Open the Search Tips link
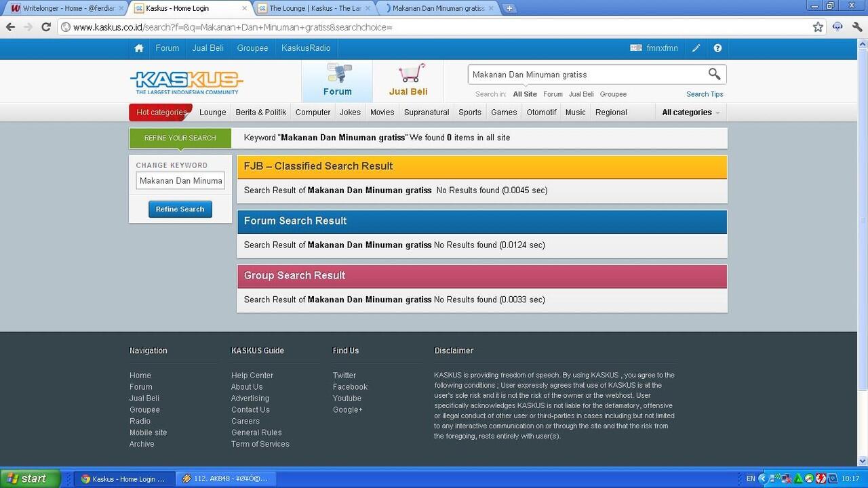The width and height of the screenshot is (868, 488). [705, 94]
